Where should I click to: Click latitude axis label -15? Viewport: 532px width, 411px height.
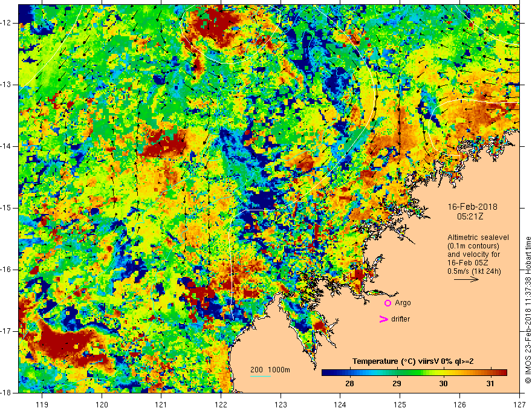pos(6,208)
